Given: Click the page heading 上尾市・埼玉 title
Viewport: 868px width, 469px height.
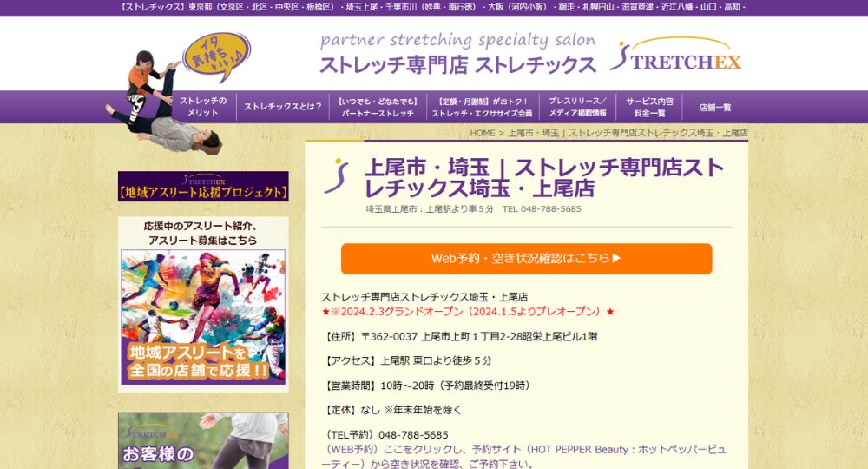Looking at the screenshot, I should (543, 178).
